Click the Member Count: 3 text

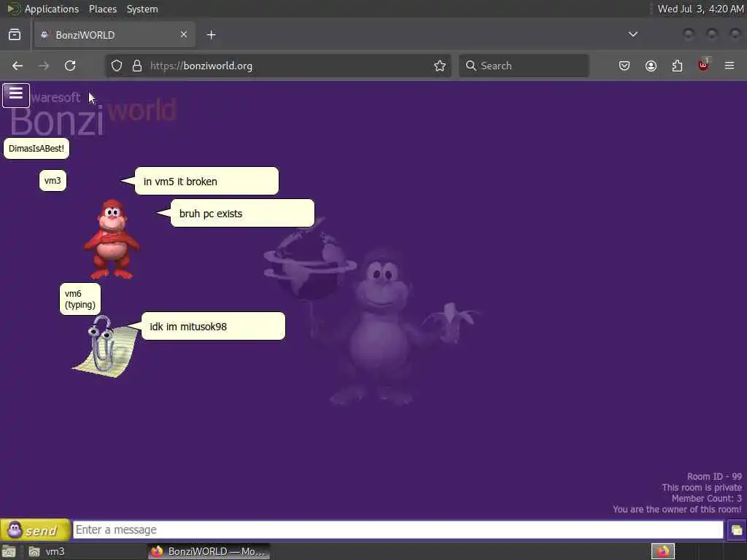tap(706, 499)
